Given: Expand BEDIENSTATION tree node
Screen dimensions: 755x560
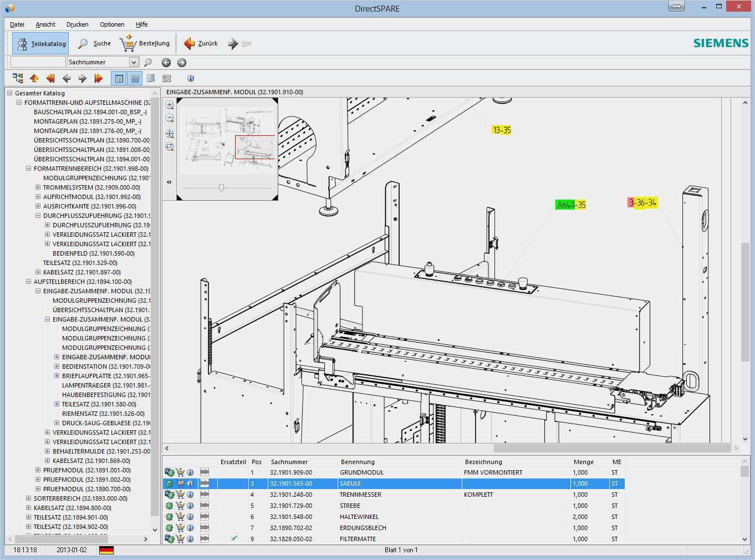Looking at the screenshot, I should click(x=57, y=366).
